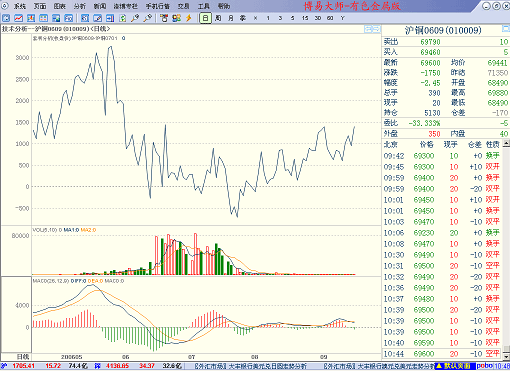
Task: Open the 页面 menu
Action: tap(40, 6)
